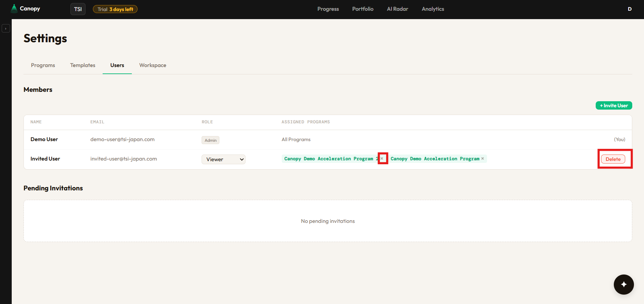Delete the Invited User member
This screenshot has height=304, width=644.
click(613, 159)
